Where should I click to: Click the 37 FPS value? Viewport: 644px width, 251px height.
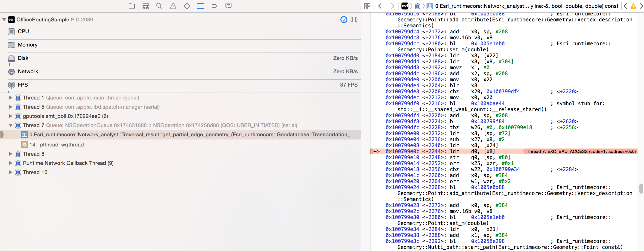[x=348, y=85]
